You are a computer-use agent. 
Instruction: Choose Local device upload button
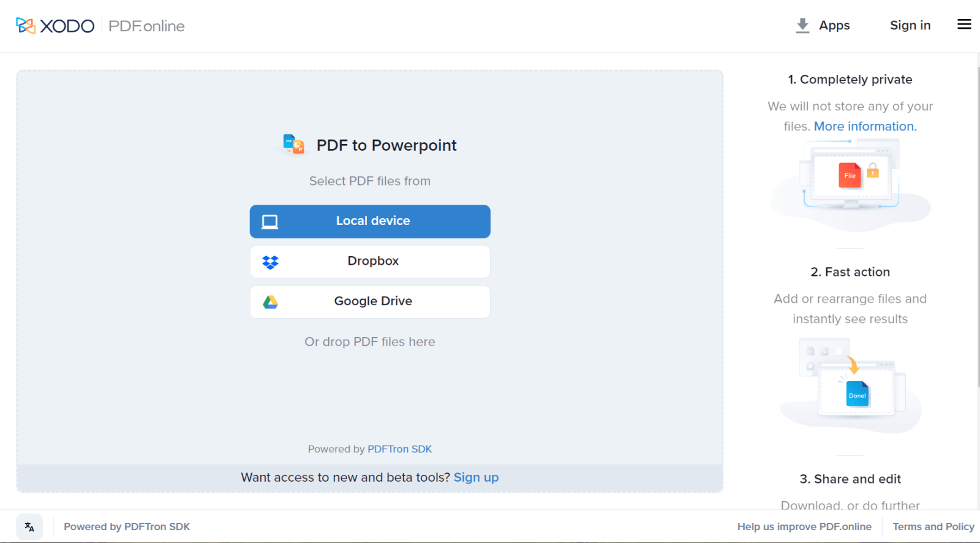coord(370,221)
